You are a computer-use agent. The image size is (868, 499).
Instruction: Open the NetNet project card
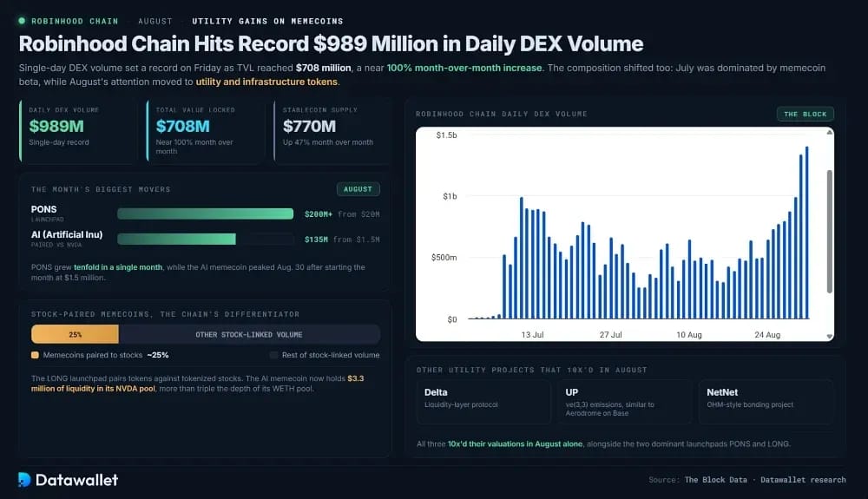tap(766, 402)
